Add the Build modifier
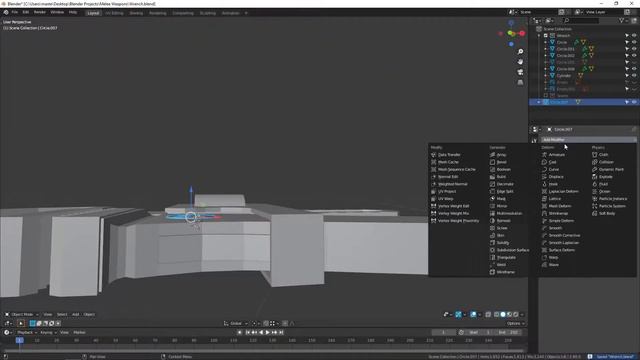This screenshot has width=640, height=360. 498,177
